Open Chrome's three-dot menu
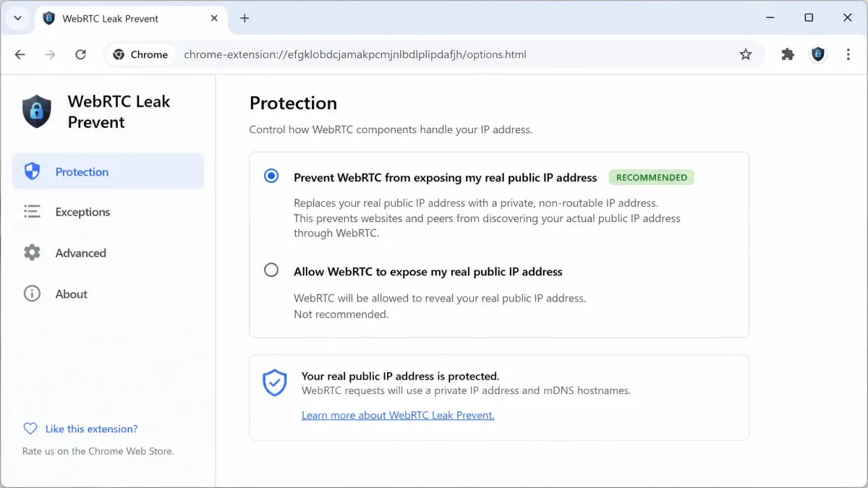Screen dimensions: 868x488 click(848, 54)
